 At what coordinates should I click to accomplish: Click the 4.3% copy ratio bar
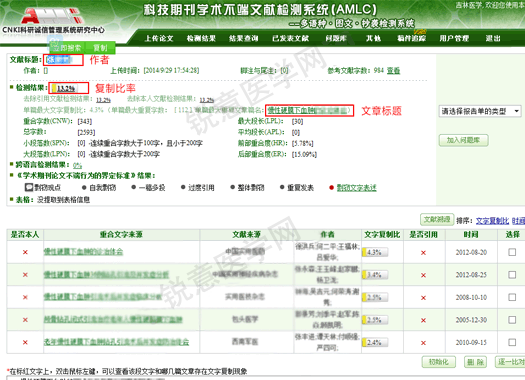pyautogui.click(x=375, y=252)
